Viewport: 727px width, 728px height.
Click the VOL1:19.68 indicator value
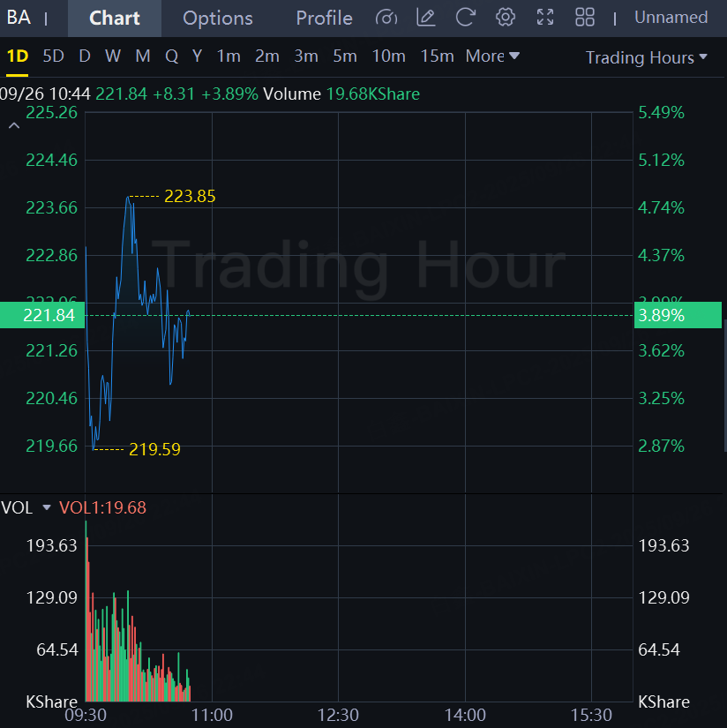pyautogui.click(x=102, y=507)
